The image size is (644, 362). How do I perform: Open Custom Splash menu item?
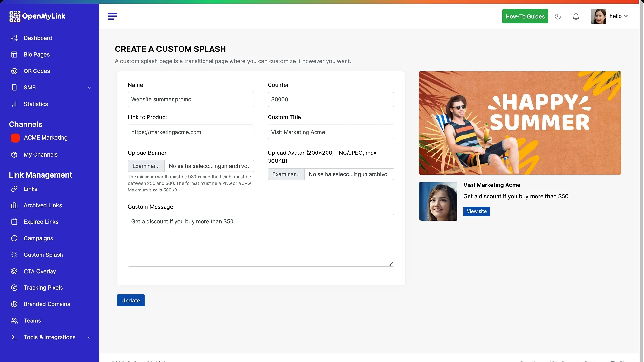[43, 255]
